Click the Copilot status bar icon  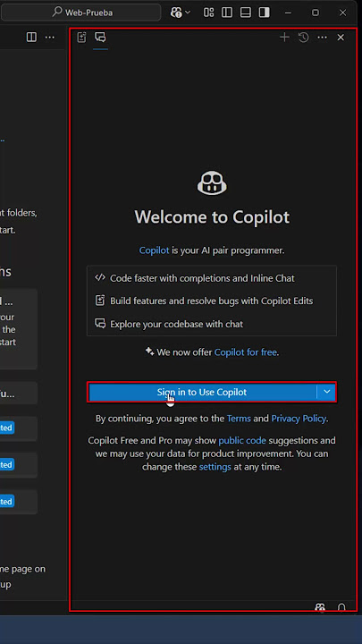[x=320, y=607]
